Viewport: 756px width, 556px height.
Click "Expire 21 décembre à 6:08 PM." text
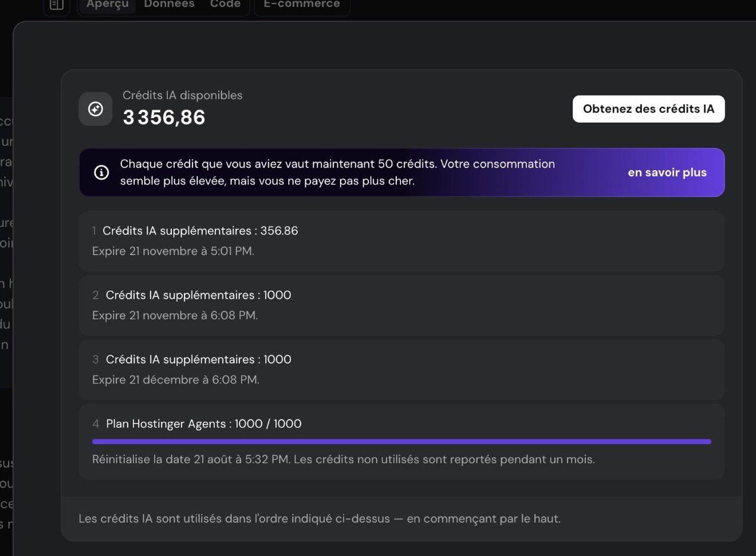pos(176,380)
